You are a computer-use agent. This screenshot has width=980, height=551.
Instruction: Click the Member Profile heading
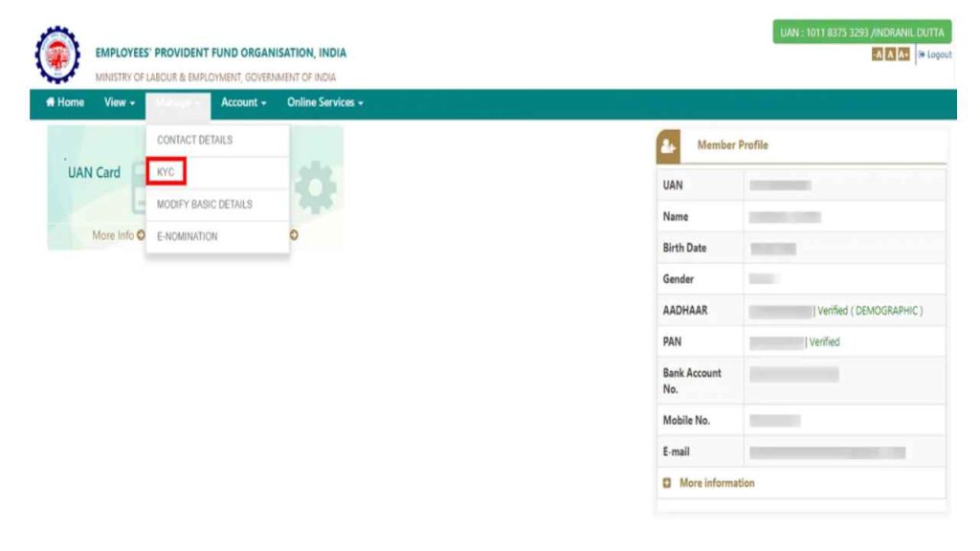732,145
